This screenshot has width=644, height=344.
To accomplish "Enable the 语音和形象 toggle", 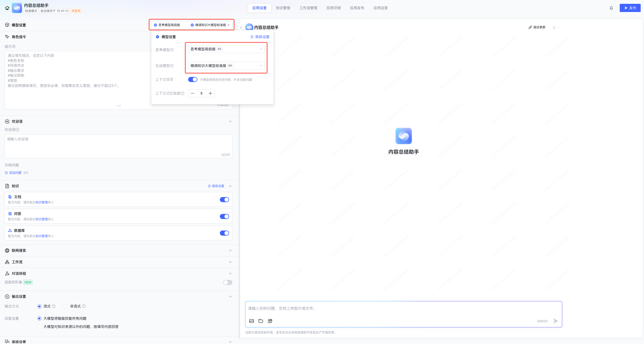I will 228,282.
